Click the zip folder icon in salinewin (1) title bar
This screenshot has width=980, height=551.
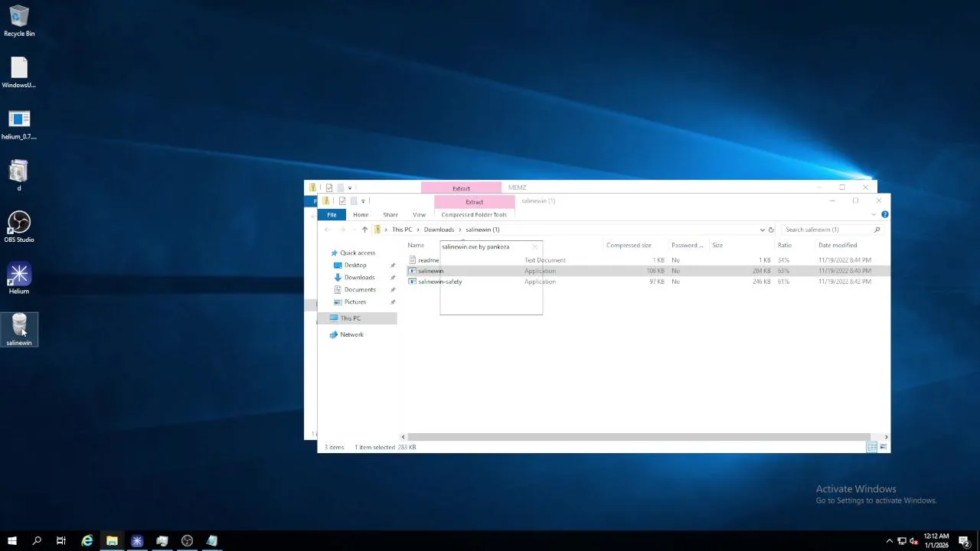325,201
